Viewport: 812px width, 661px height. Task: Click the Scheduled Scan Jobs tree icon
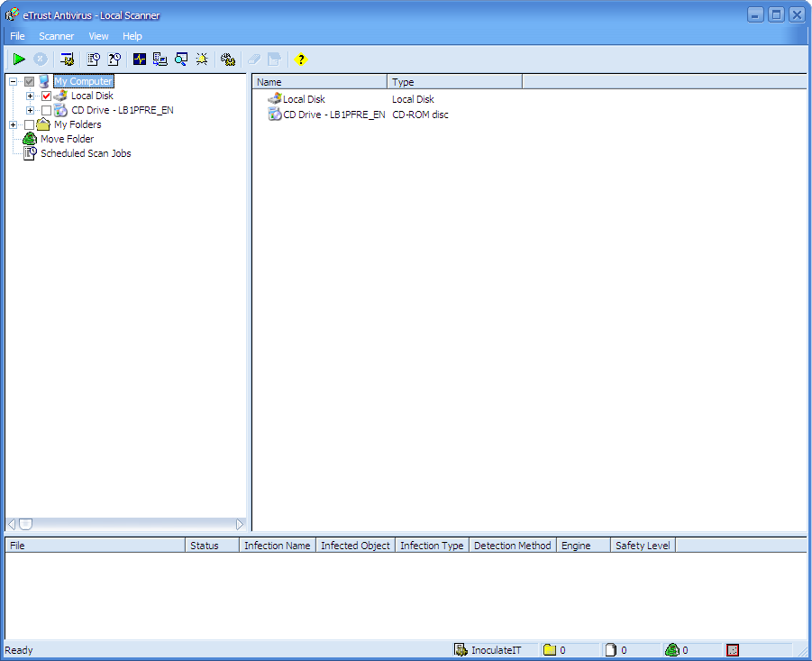30,153
